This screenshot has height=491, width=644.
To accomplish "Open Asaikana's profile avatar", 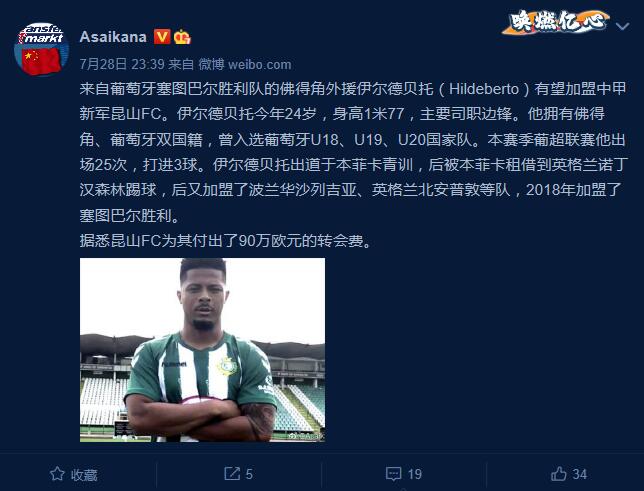I will 41,49.
